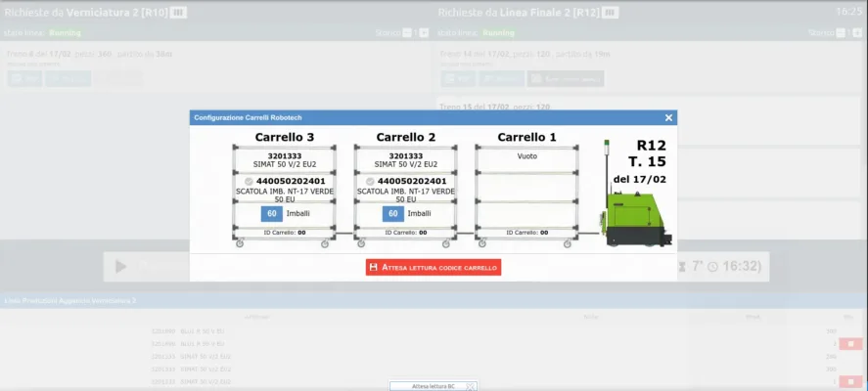This screenshot has width=868, height=391.
Task: Click the Carrello 1 heading
Action: coord(526,137)
